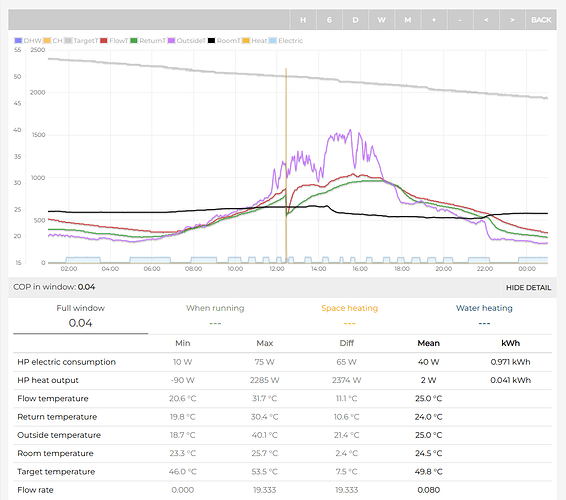Click the orange vertical marker line on chart

(286, 165)
